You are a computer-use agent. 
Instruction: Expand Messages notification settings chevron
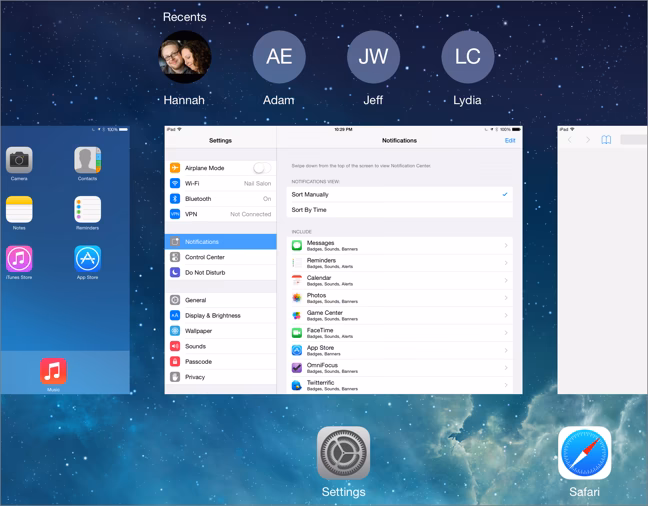coord(506,245)
